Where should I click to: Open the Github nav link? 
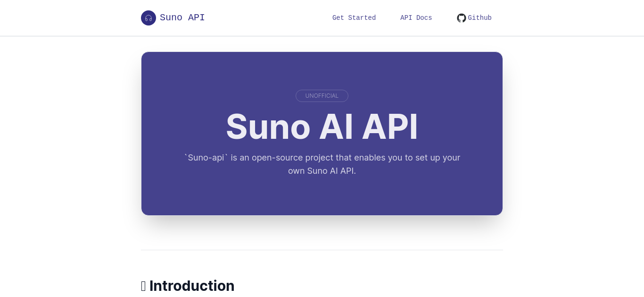click(474, 18)
